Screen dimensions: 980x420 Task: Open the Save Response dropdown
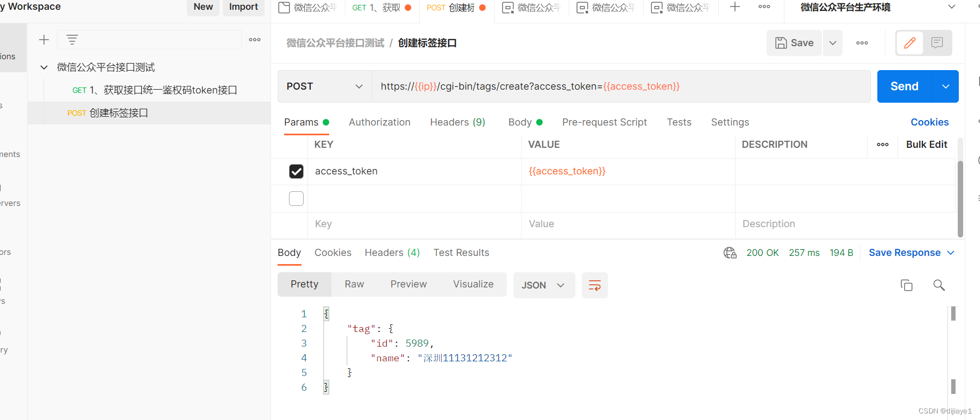(x=912, y=253)
